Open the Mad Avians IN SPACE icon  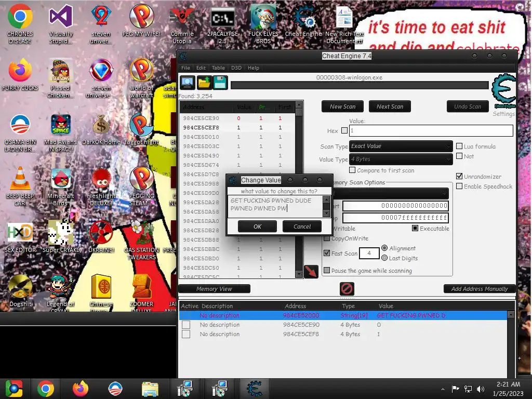click(61, 132)
